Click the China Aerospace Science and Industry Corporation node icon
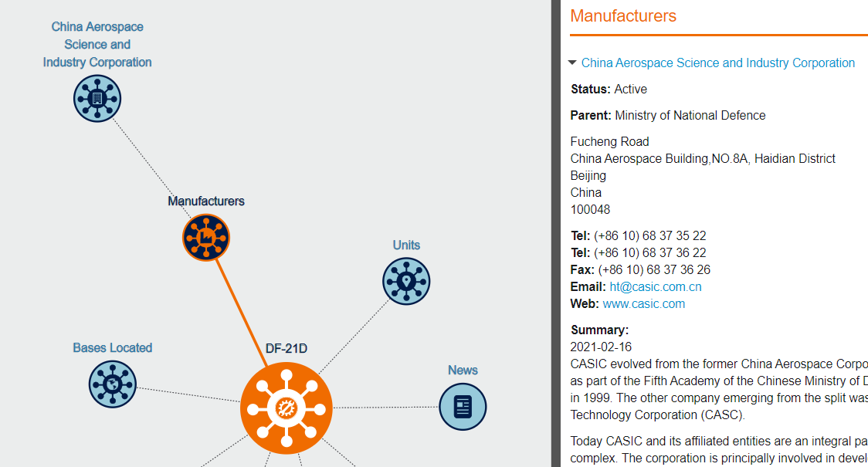The width and height of the screenshot is (868, 467). [97, 99]
